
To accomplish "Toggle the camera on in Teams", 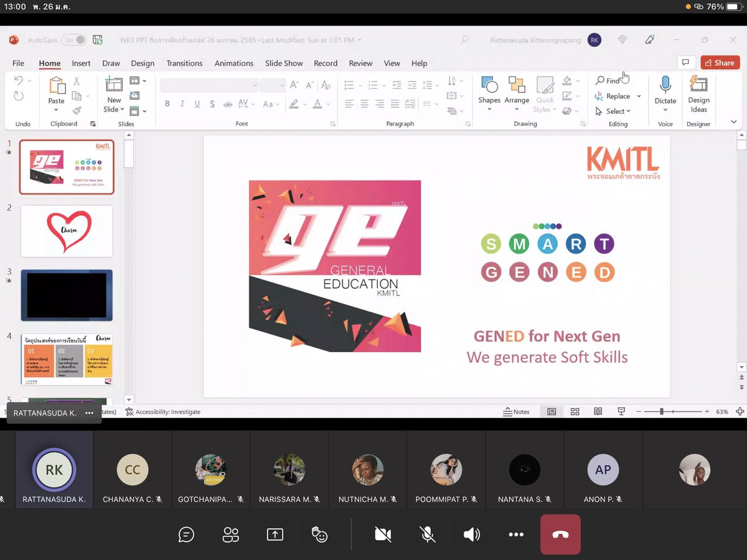I will (x=383, y=534).
